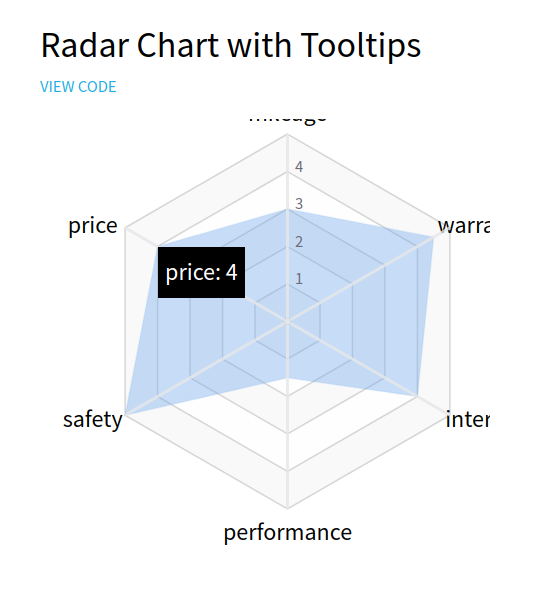Image resolution: width=534 pixels, height=596 pixels.
Task: Click the price axis label
Action: click(x=93, y=227)
